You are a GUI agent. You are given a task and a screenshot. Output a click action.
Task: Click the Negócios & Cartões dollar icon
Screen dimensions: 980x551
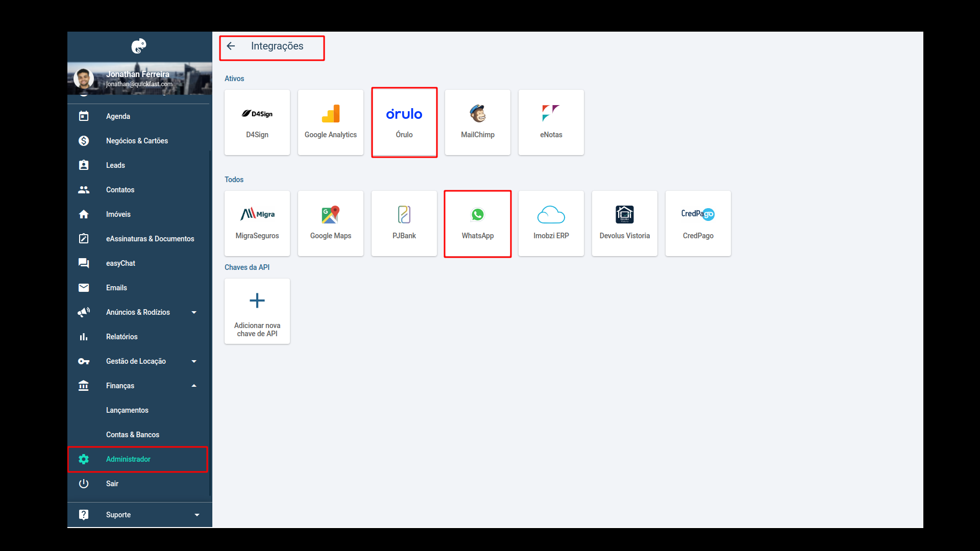tap(84, 141)
